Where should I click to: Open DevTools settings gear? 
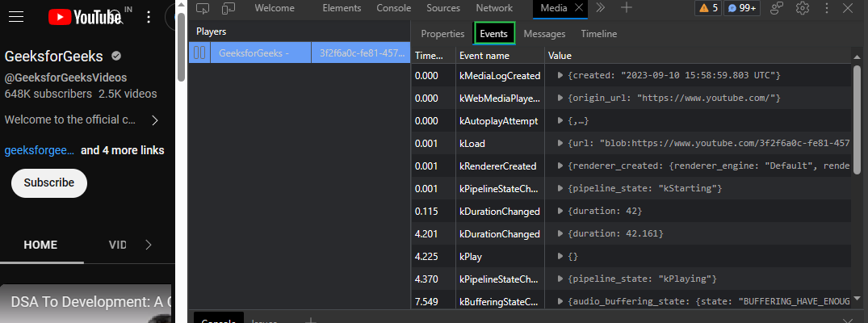pos(802,8)
